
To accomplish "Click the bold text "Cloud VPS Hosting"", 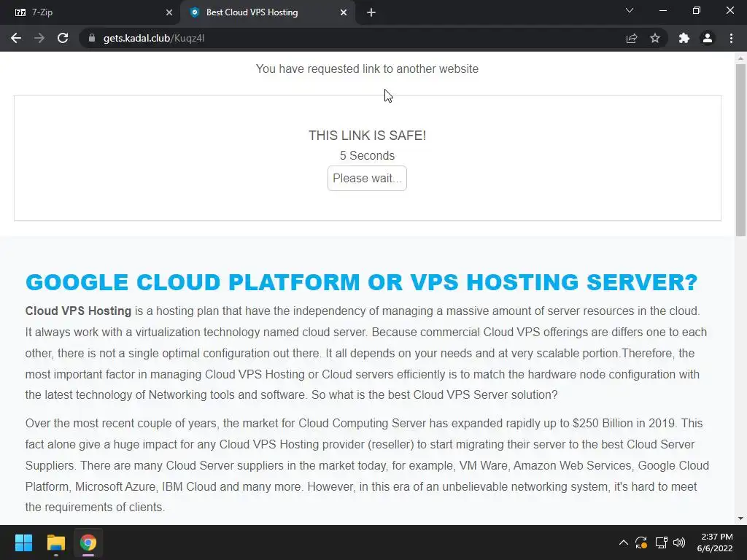I will (x=78, y=311).
